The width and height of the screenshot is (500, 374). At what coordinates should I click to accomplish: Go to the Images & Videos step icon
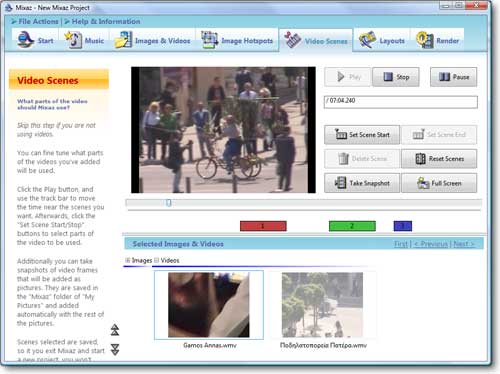[x=123, y=40]
